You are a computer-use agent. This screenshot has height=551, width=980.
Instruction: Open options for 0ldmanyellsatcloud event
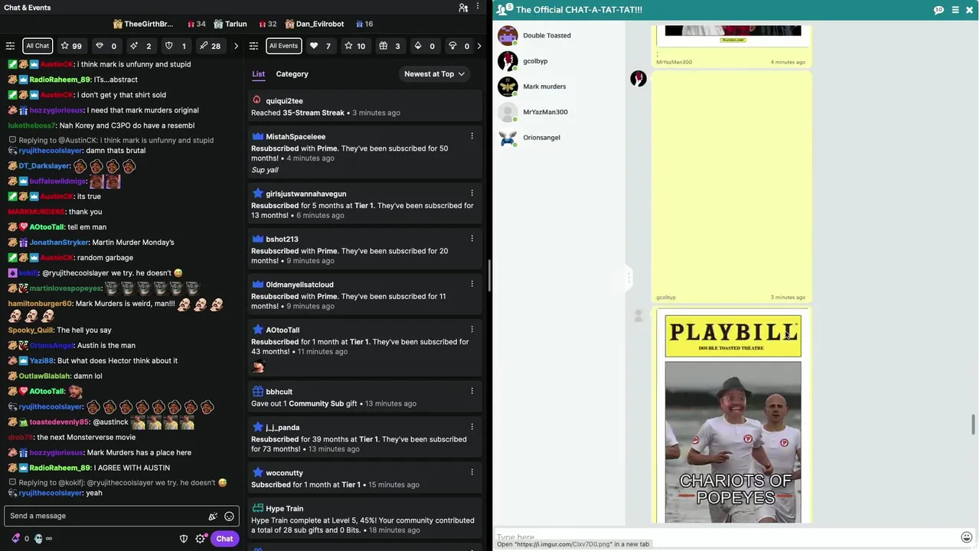coord(472,284)
